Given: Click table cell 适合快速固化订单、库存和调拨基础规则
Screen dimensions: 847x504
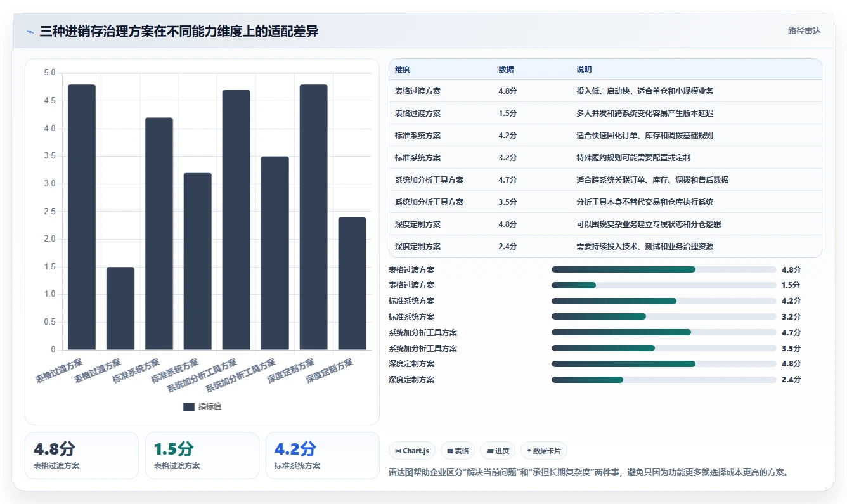Looking at the screenshot, I should pyautogui.click(x=645, y=136).
